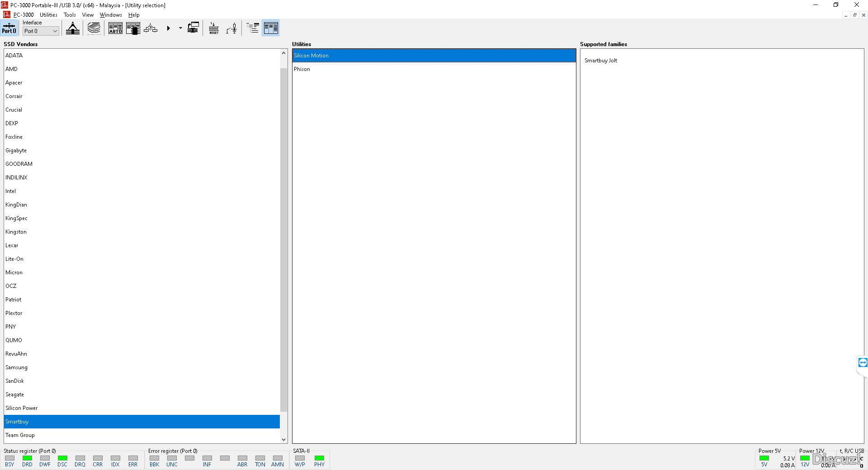Click the stacked disks drive icon
This screenshot has height=470, width=868.
(94, 28)
